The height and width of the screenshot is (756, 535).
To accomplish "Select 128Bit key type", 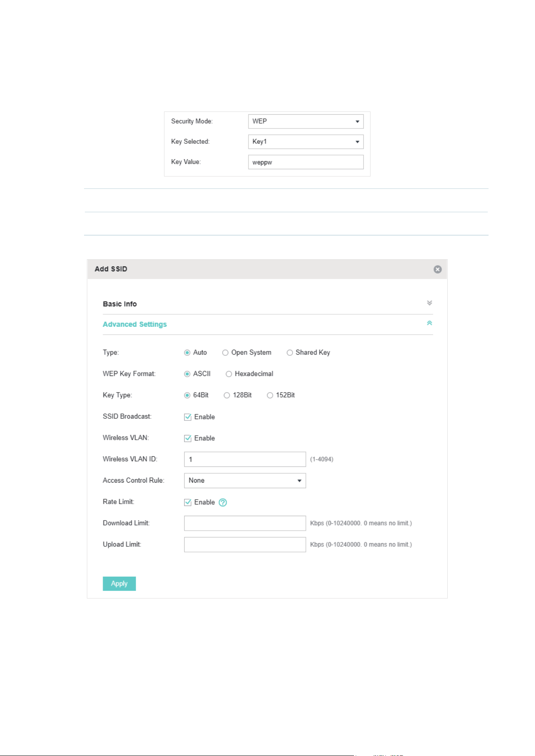I will point(227,395).
